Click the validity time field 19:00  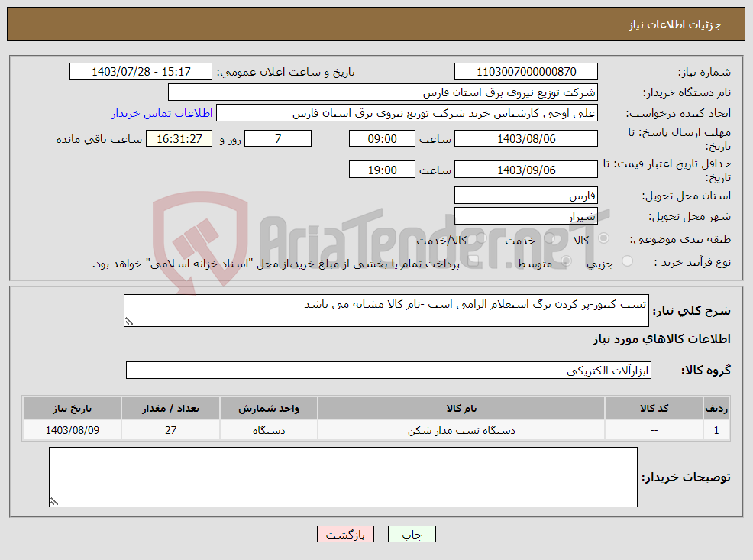[382, 170]
